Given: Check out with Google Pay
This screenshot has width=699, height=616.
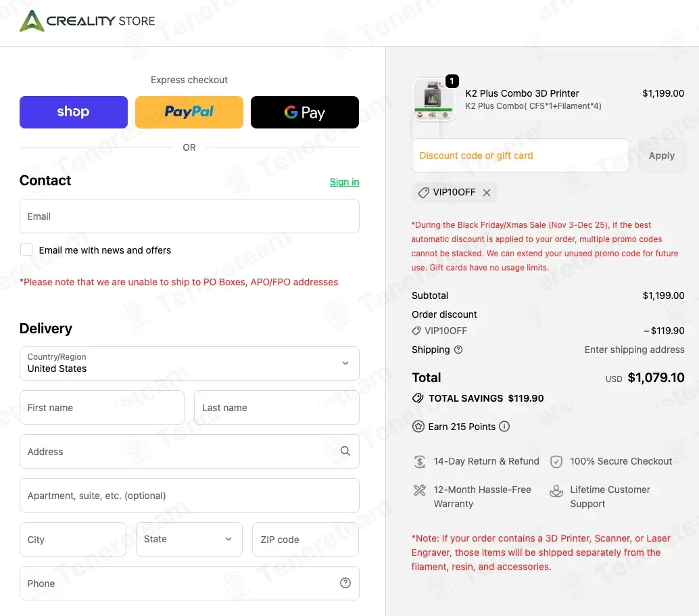Looking at the screenshot, I should coord(305,112).
